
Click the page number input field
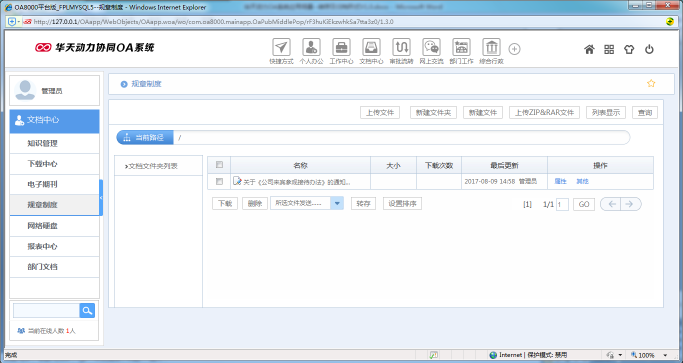click(562, 204)
